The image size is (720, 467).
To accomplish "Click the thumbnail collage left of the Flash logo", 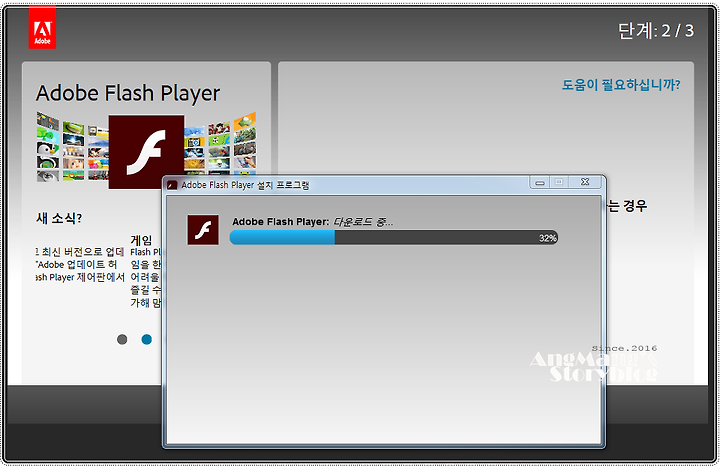I will (73, 147).
